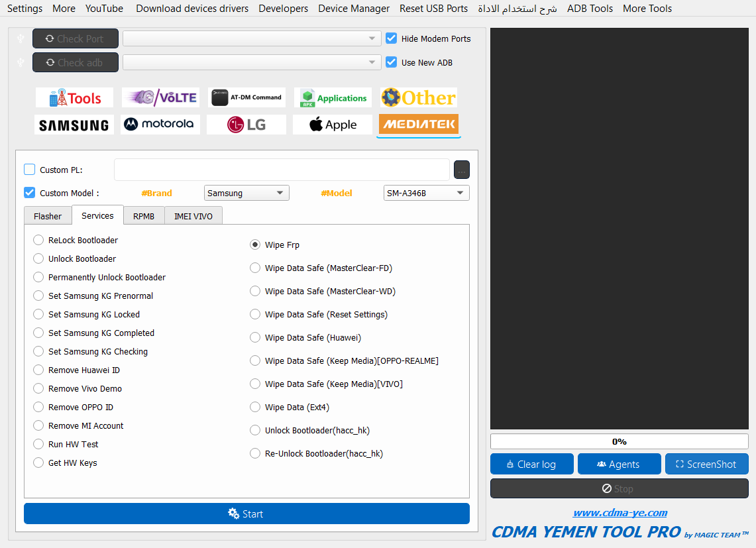The image size is (756, 548).
Task: Click the 0% progress bar
Action: [x=619, y=442]
